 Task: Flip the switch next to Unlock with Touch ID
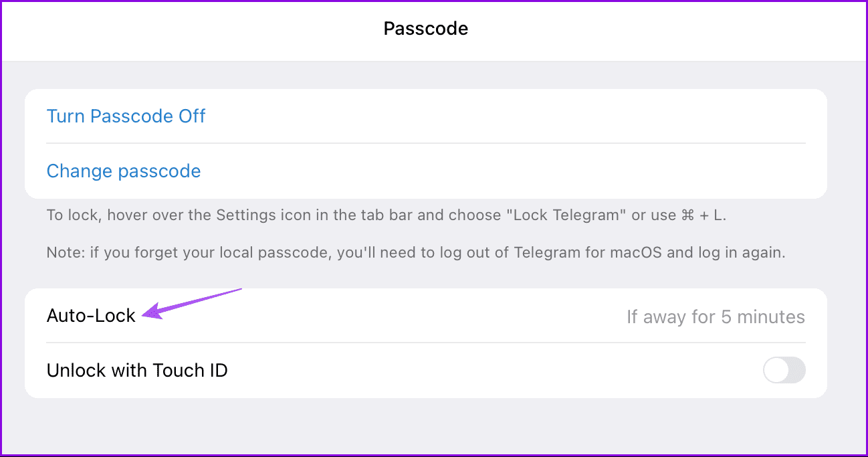[784, 370]
